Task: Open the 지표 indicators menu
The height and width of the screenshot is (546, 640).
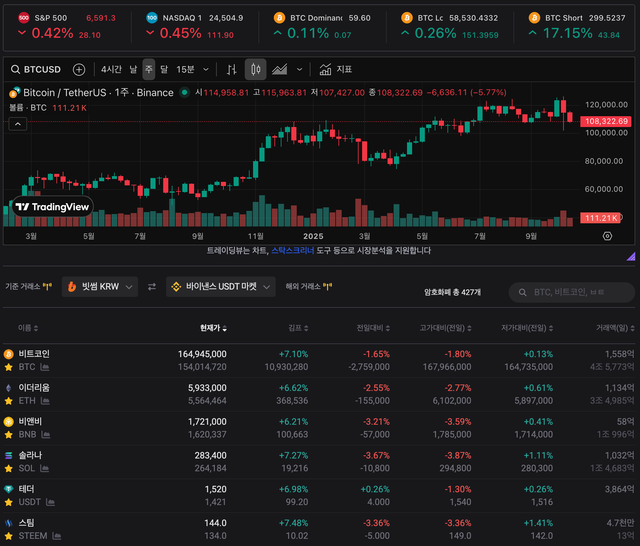Action: [x=336, y=69]
